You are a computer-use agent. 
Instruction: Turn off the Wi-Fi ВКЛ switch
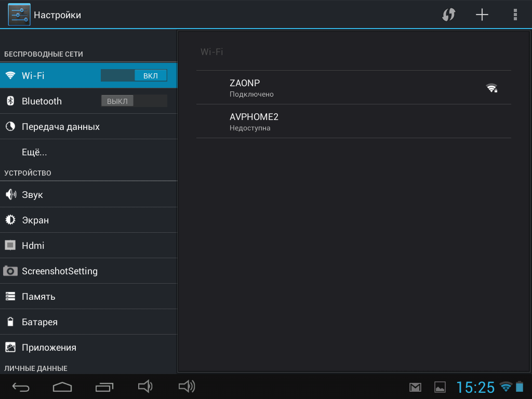click(134, 75)
